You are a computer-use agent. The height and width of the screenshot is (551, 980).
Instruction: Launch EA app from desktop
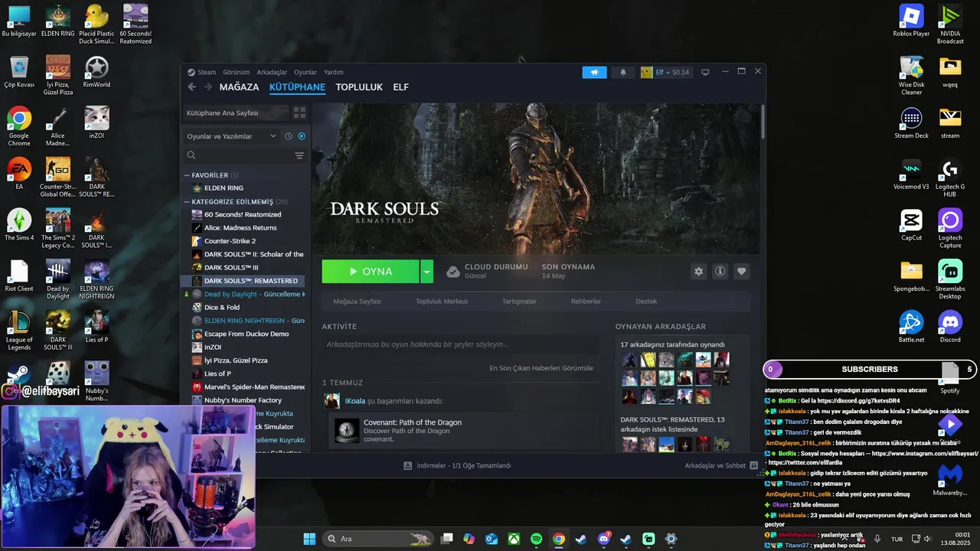click(19, 174)
